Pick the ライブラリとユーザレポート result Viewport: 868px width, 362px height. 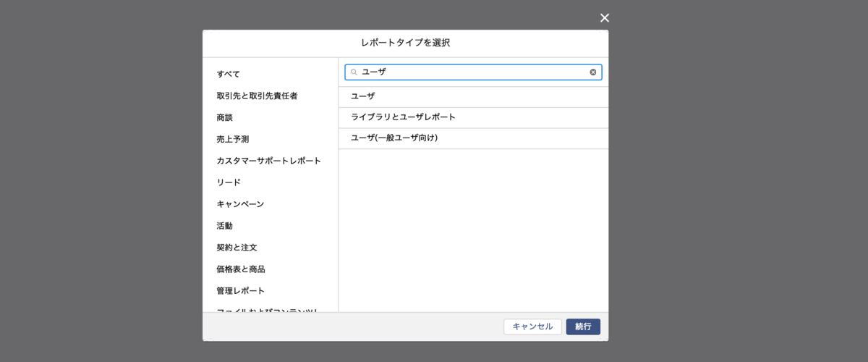pyautogui.click(x=473, y=117)
